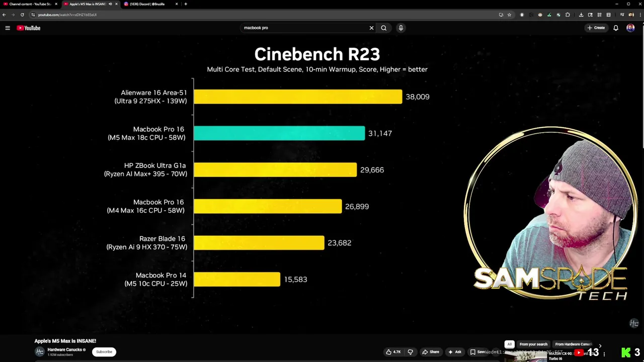Click the magnifier search button
The height and width of the screenshot is (362, 644).
coord(383,28)
